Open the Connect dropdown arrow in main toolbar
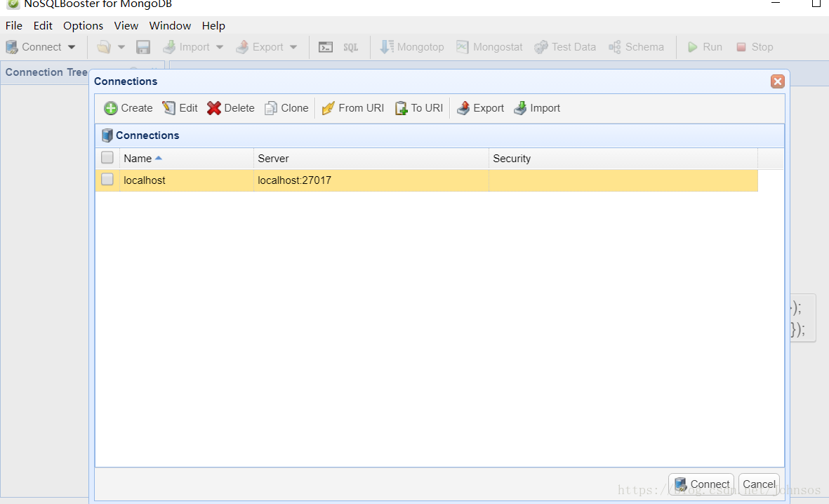 pos(72,47)
